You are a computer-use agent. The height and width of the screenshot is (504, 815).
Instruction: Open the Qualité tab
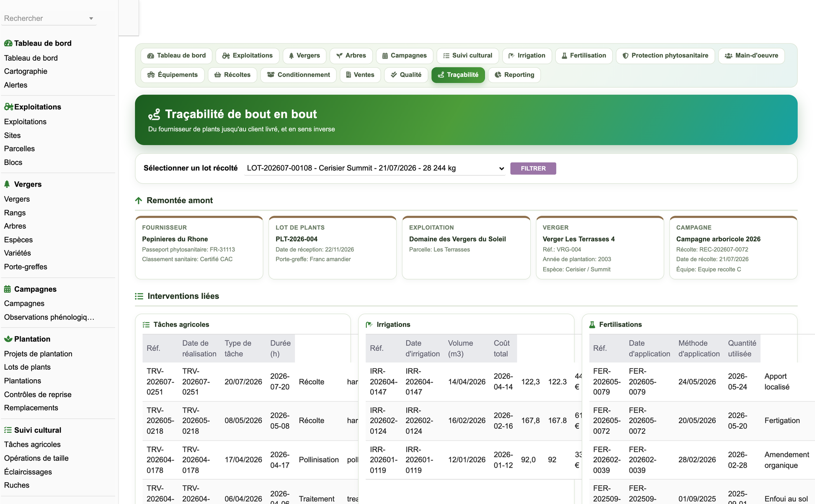pos(406,75)
